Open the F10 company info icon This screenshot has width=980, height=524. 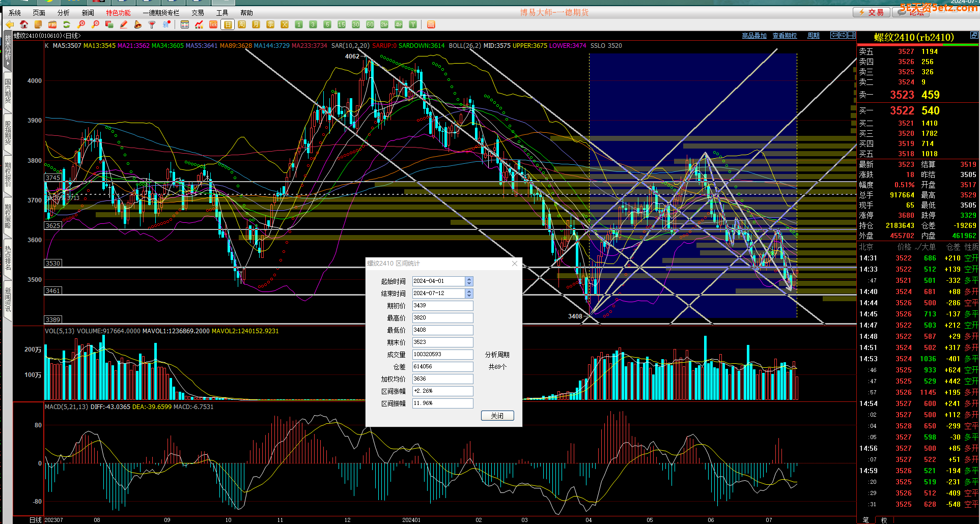pos(52,24)
